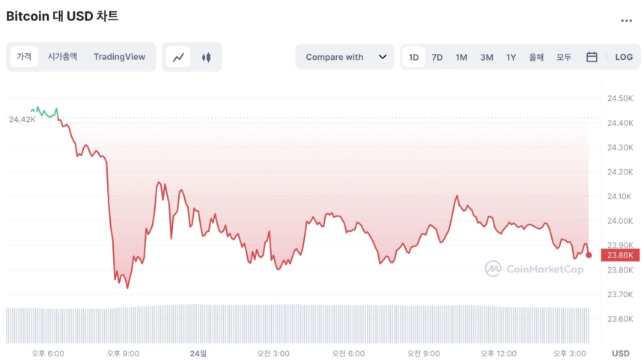Screen dimensions: 644x360
Task: Select the 1D time range
Action: [413, 57]
